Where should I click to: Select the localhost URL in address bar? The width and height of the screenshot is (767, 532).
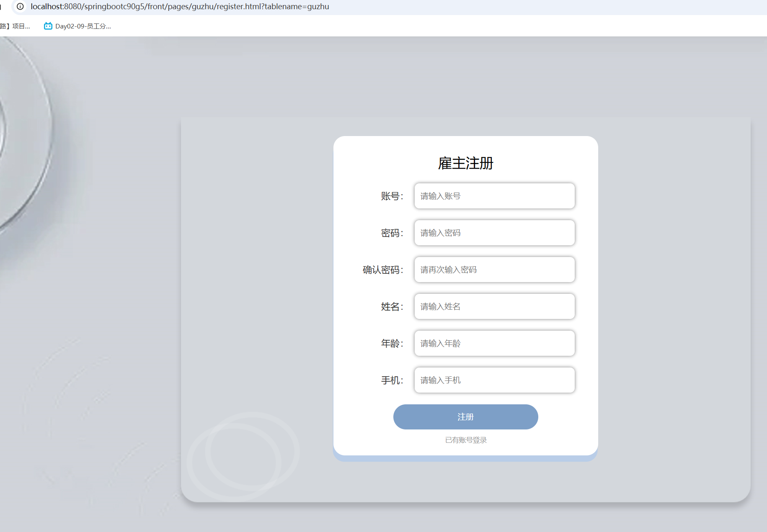[180, 7]
